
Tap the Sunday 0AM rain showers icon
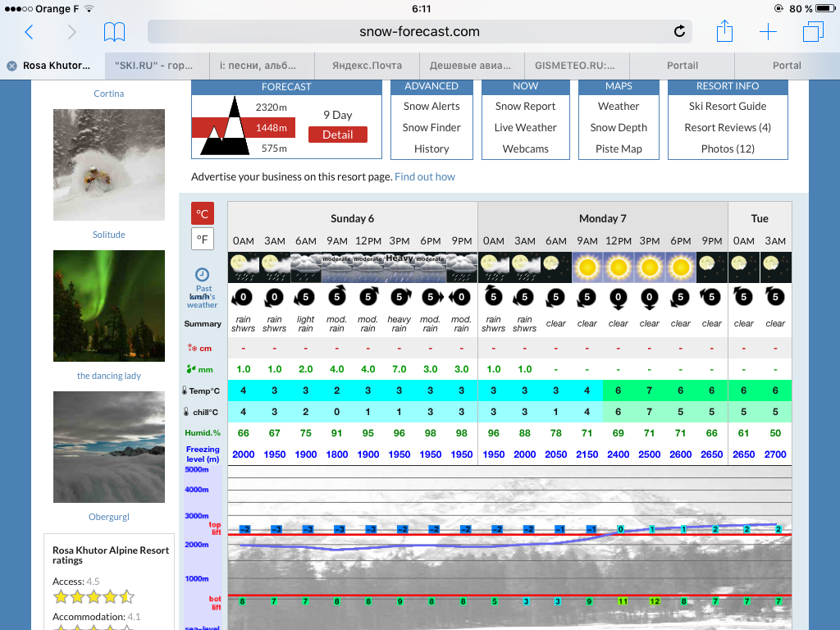click(x=243, y=267)
